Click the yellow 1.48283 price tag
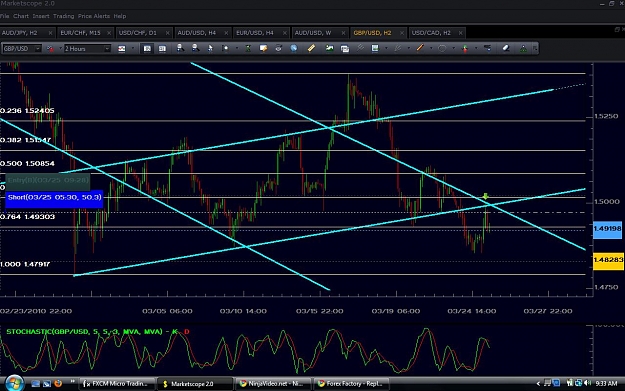625x391 pixels. click(608, 260)
